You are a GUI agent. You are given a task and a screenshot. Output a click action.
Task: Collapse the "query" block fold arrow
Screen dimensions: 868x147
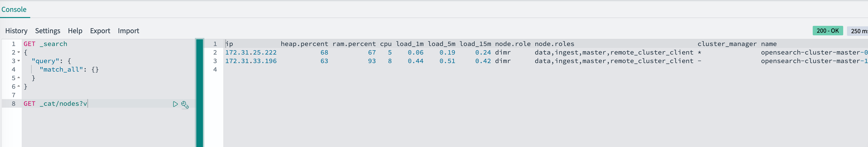pyautogui.click(x=18, y=61)
